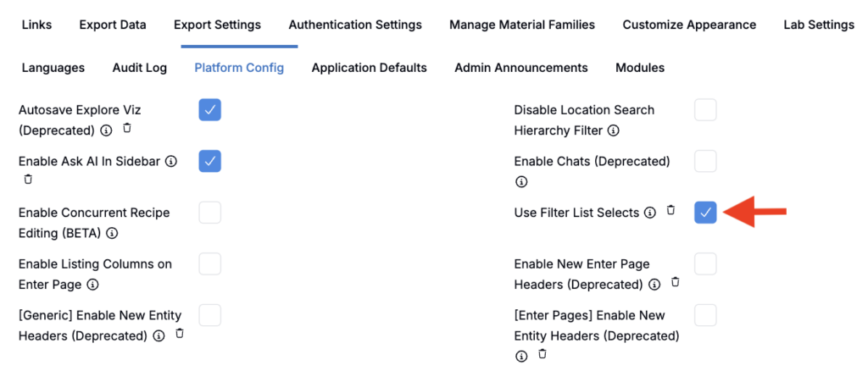Viewport: 868px width, 371px height.
Task: Enable Concurrent Recipe Editing (BETA) checkbox
Action: click(x=210, y=213)
